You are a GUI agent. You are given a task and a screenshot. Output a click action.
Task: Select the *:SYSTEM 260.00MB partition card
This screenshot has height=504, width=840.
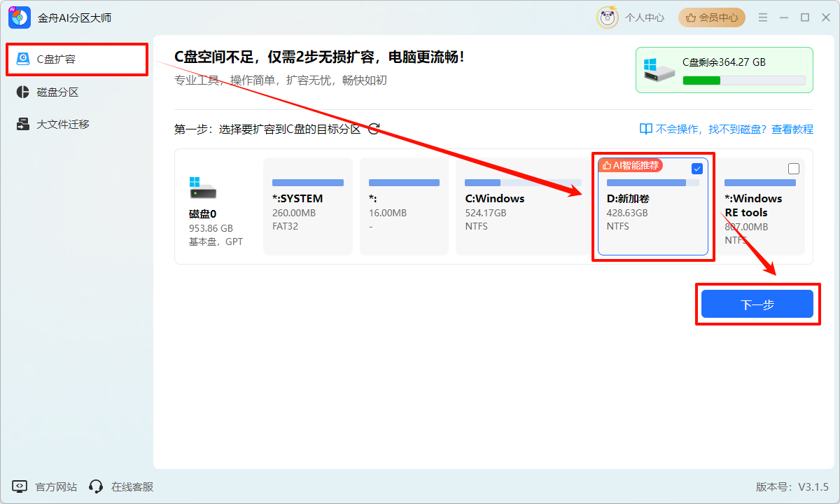[x=307, y=206]
